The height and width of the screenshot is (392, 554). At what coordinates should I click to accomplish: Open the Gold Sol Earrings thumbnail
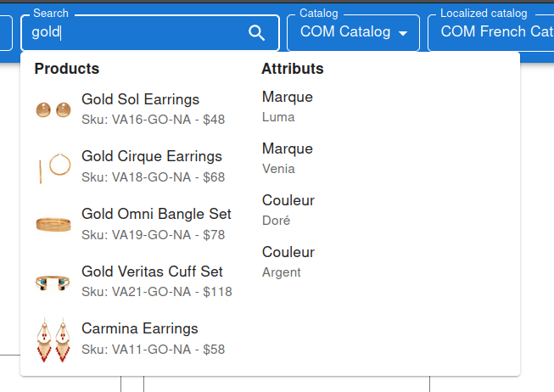click(53, 109)
